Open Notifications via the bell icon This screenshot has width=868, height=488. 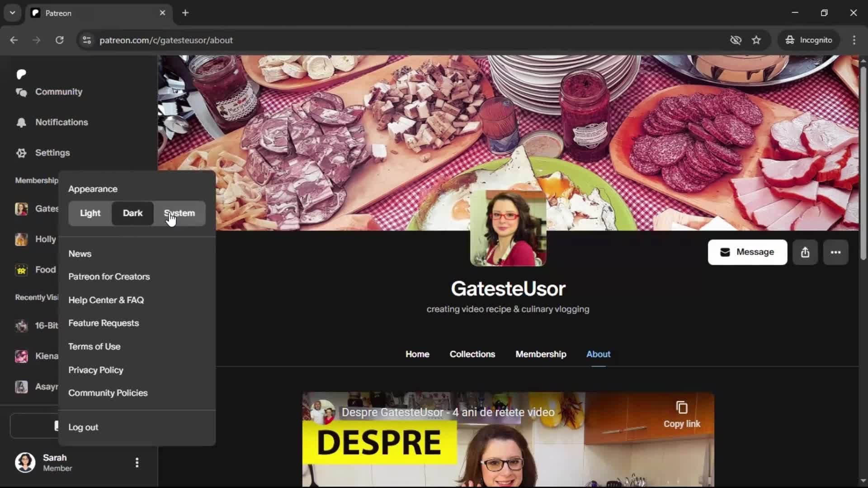[x=21, y=122]
